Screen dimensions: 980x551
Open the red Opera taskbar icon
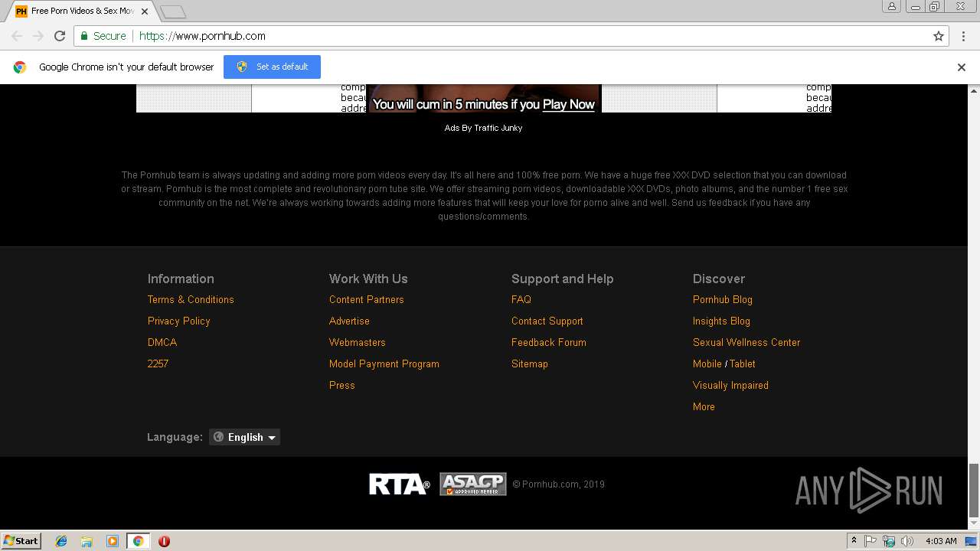(x=164, y=541)
